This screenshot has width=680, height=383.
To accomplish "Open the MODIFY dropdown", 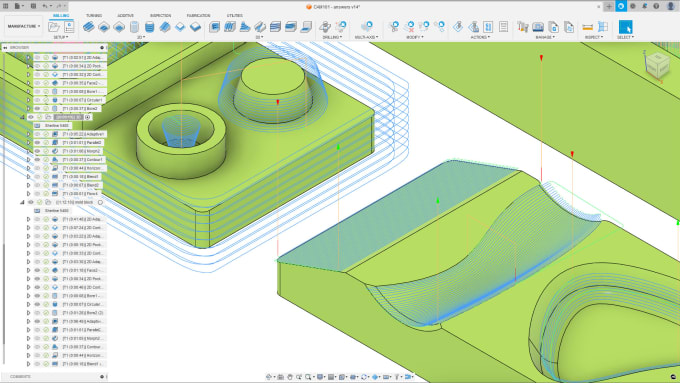I will coord(415,37).
